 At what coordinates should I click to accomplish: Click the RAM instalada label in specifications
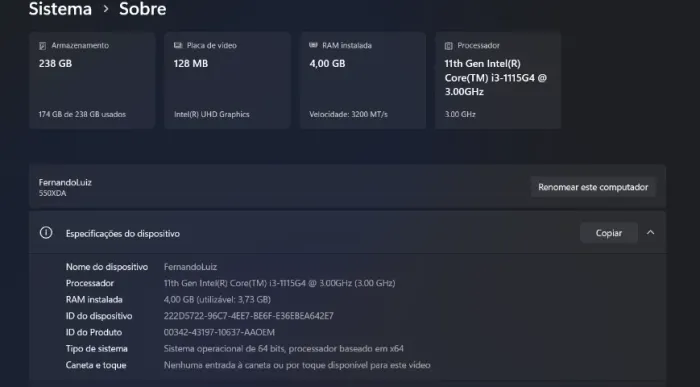pyautogui.click(x=94, y=300)
